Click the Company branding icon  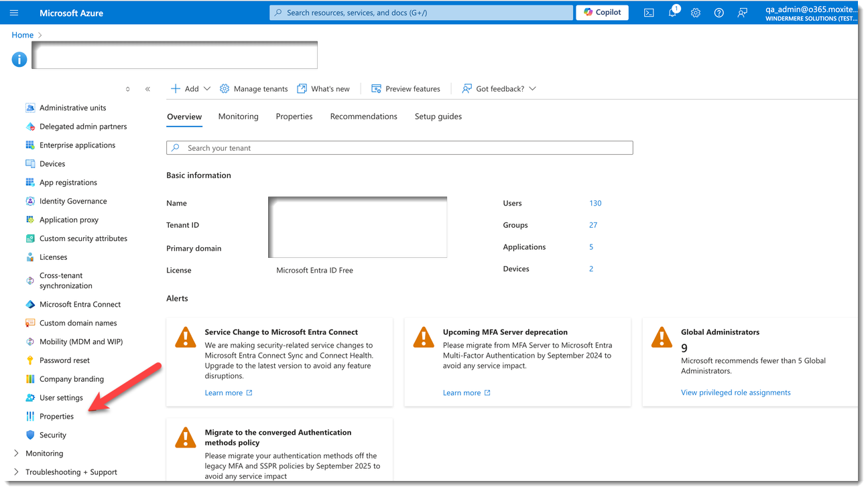point(30,380)
